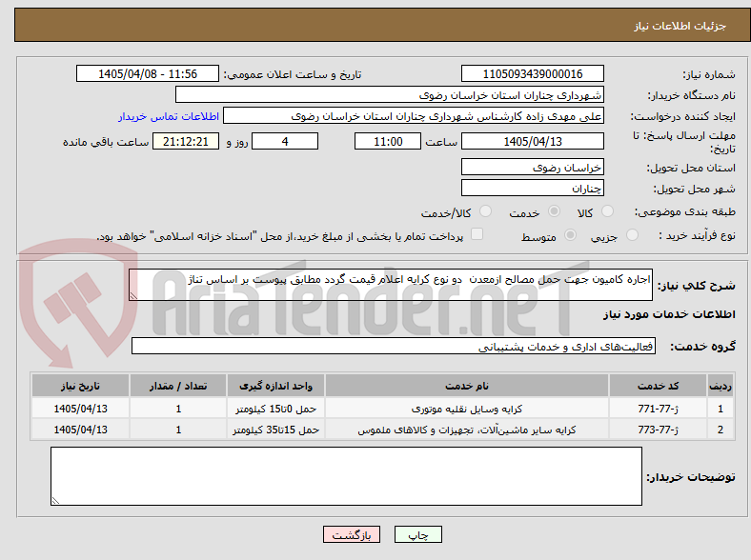Click the چاپ print button
The image size is (751, 560).
(418, 534)
